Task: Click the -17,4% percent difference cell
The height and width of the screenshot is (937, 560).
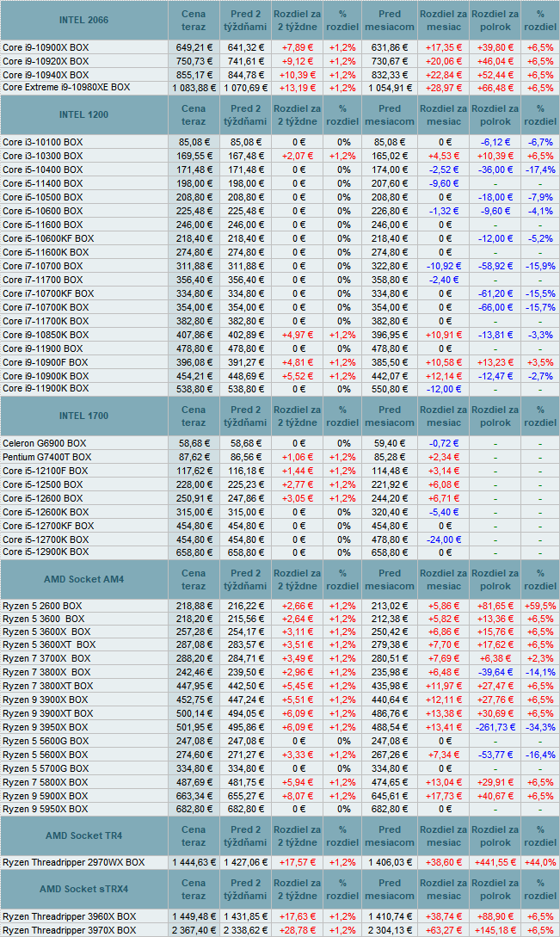Action: coord(540,170)
